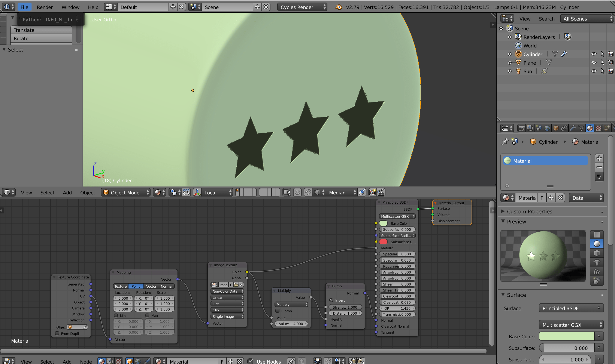
Task: Hide the Plane object in outliner
Action: pos(594,62)
